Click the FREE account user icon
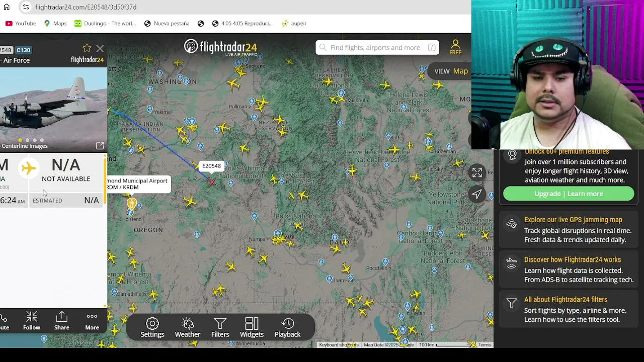644x362 pixels. [455, 47]
